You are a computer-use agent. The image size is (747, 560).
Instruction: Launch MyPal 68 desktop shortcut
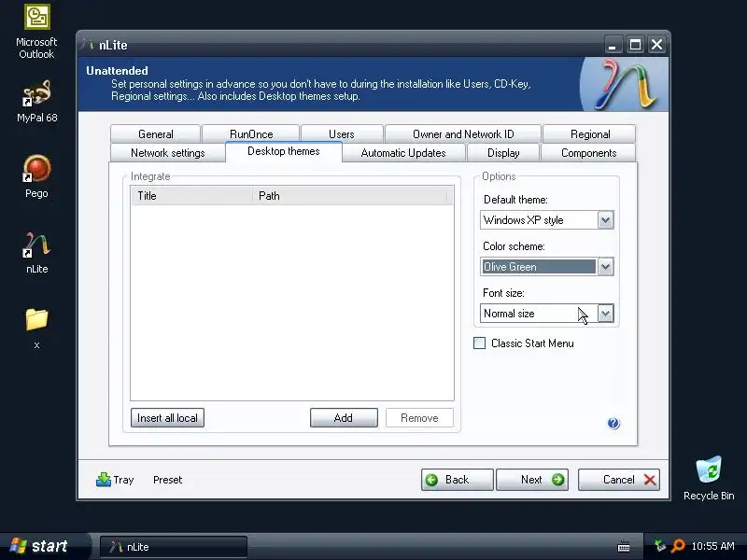pos(36,101)
